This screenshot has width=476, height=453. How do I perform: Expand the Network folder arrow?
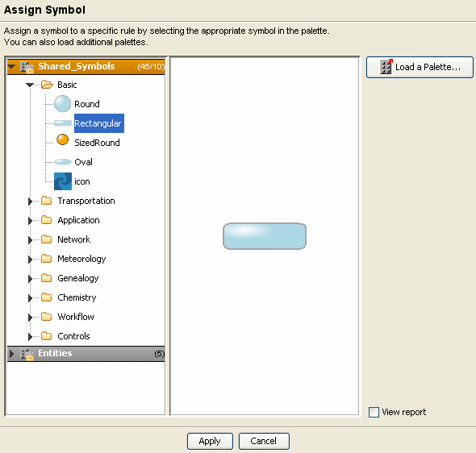(30, 240)
